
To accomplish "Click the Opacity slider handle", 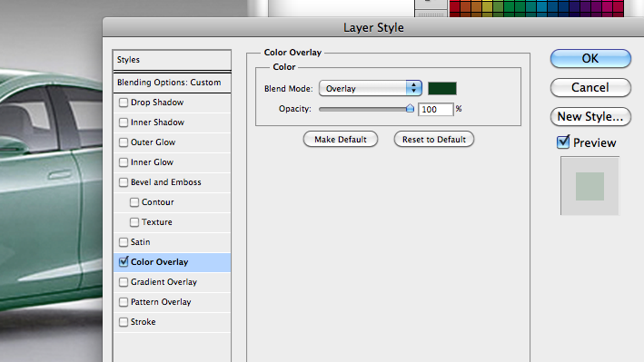I will (x=410, y=108).
